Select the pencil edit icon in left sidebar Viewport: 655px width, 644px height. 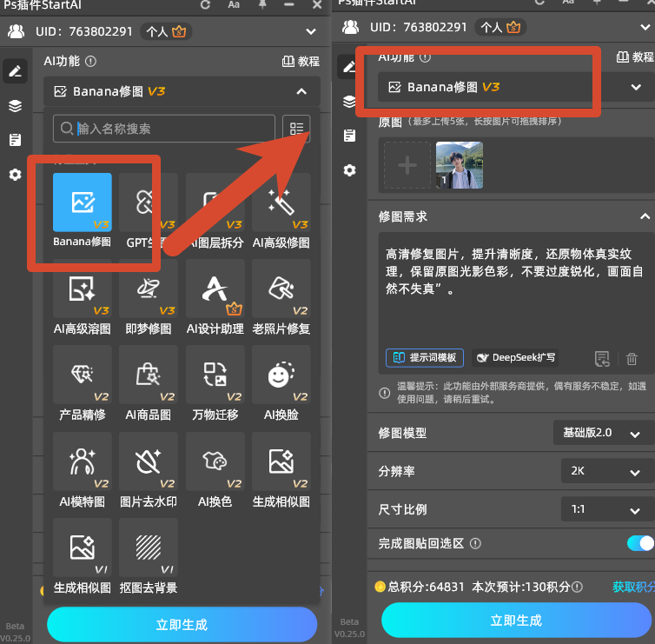tap(15, 71)
